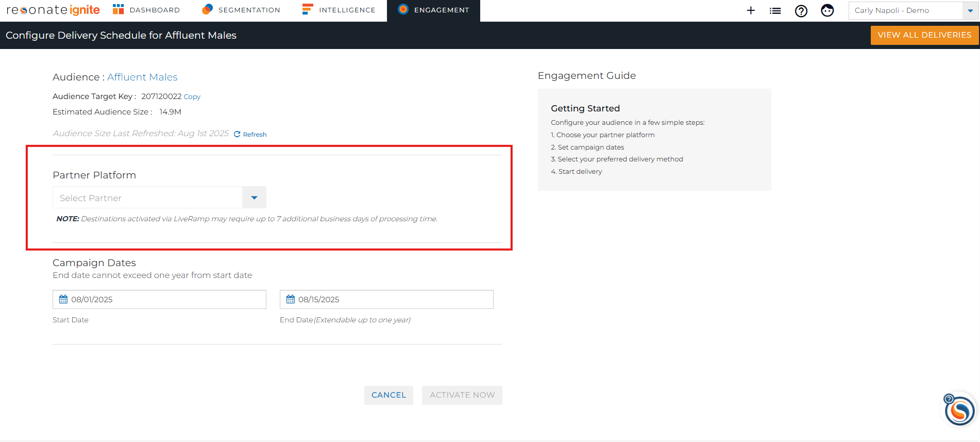Click the Engagement Guide heading

pyautogui.click(x=587, y=76)
